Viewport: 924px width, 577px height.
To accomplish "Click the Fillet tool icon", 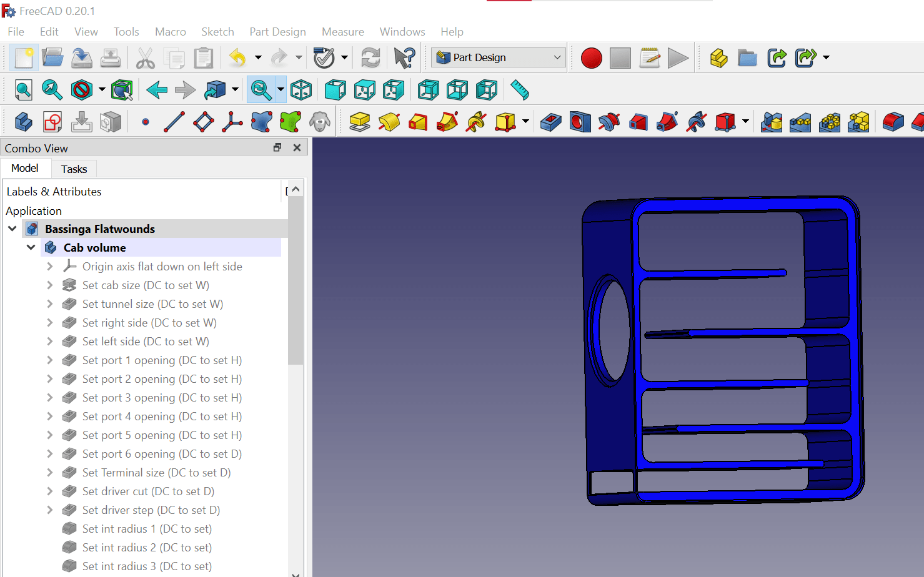I will 893,122.
